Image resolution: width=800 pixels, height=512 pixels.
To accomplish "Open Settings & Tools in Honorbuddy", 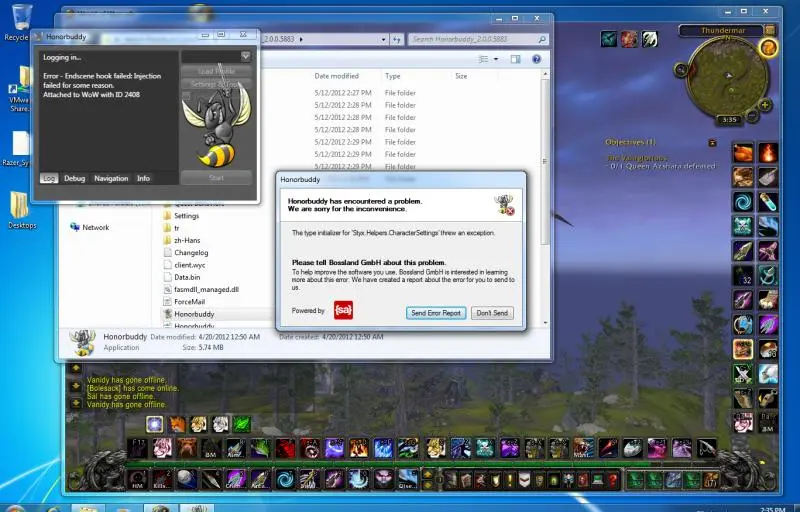I will click(x=216, y=84).
